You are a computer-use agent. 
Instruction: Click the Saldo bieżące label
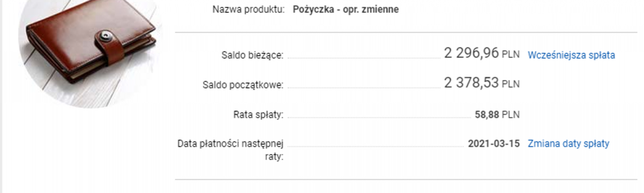[252, 55]
